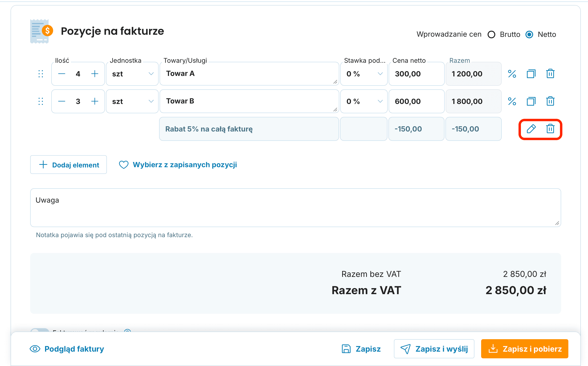Select the Netto price entry option

click(x=529, y=34)
